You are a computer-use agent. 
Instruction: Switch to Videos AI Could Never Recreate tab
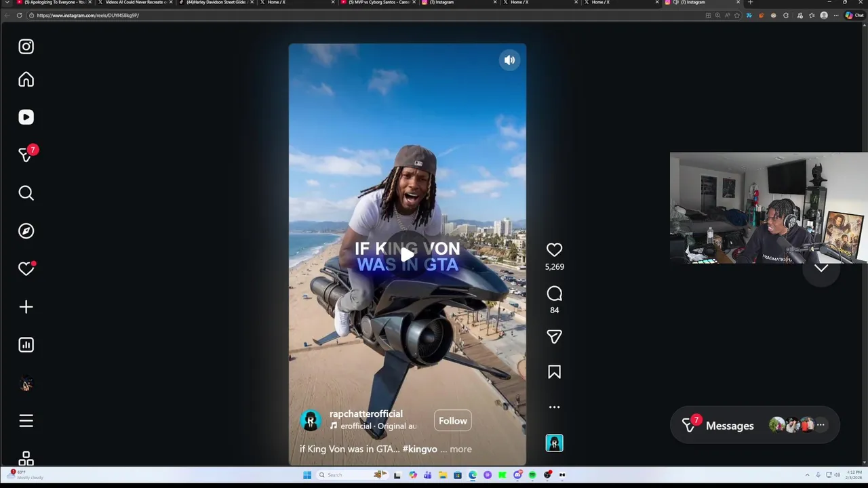(x=134, y=3)
